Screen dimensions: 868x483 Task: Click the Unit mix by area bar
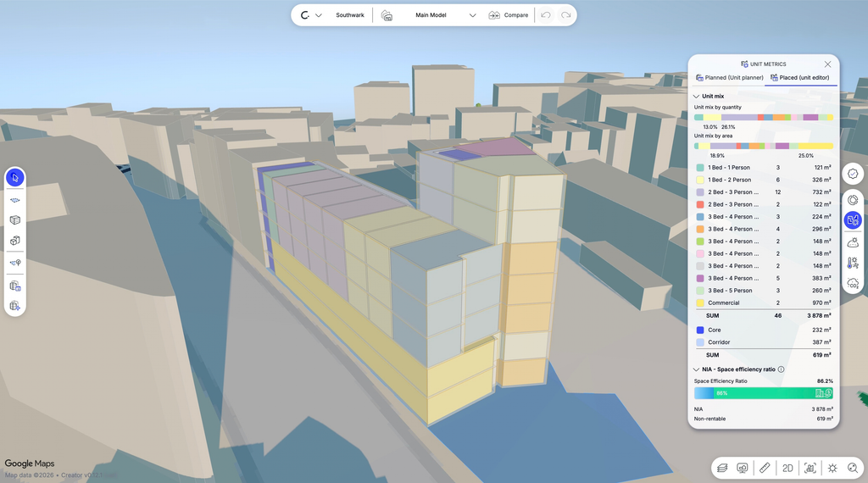point(764,146)
